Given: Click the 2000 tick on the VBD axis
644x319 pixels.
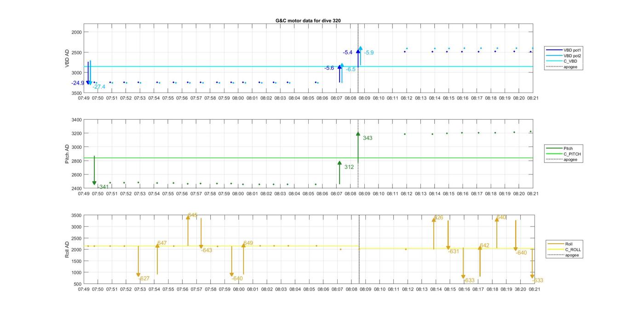Looking at the screenshot, I should point(77,32).
